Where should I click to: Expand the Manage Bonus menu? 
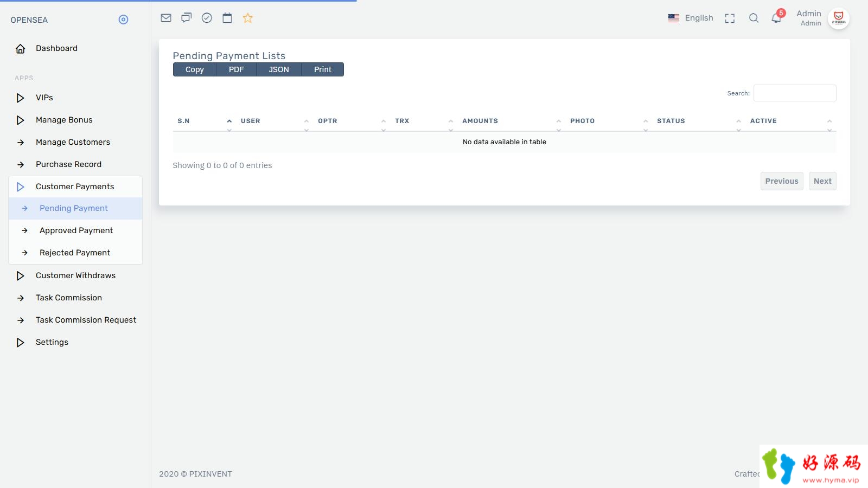pos(75,120)
